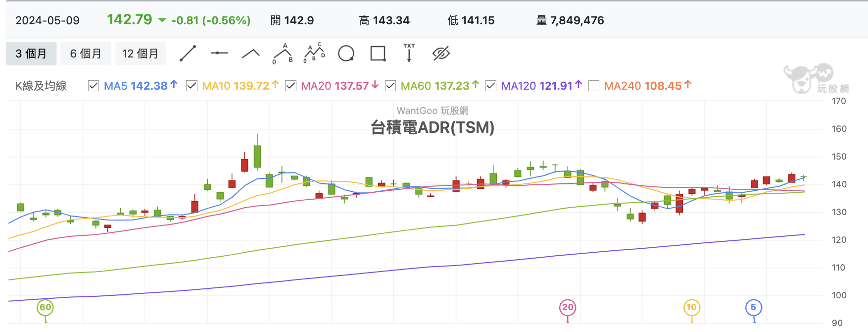The height and width of the screenshot is (332, 868).
Task: Click the 100 price axis label
Action: click(x=839, y=295)
